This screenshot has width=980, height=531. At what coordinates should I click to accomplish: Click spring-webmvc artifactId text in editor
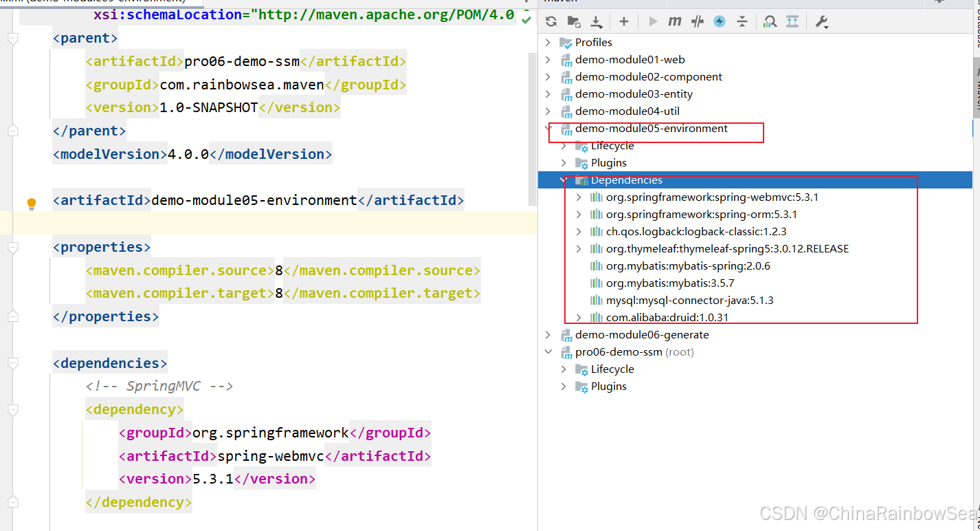pyautogui.click(x=271, y=456)
